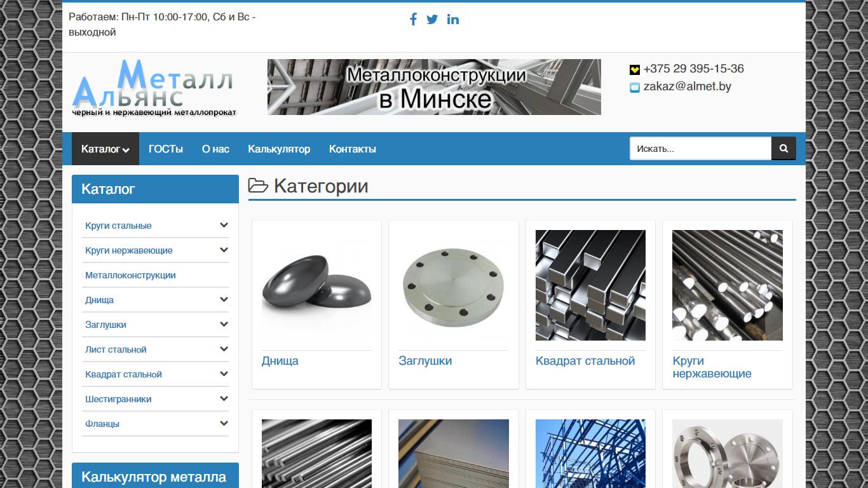Open the Днища product thumbnail
This screenshot has width=868, height=488.
point(316,285)
